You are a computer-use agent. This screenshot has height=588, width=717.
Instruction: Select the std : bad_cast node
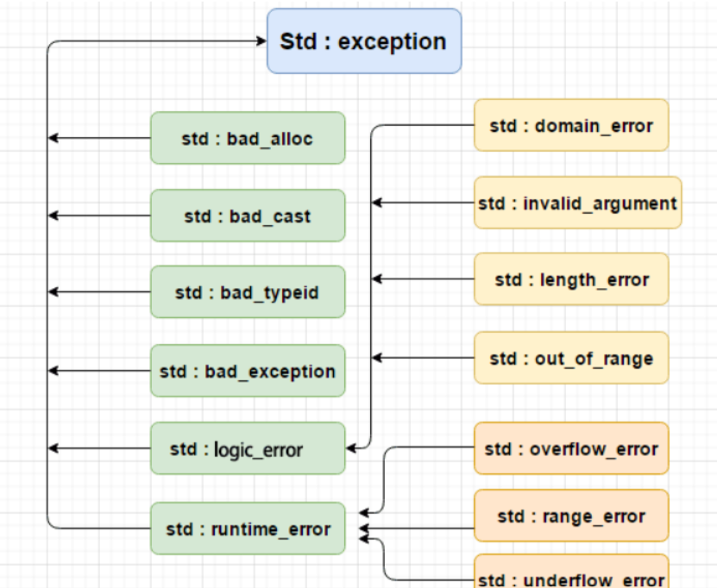[x=248, y=216]
